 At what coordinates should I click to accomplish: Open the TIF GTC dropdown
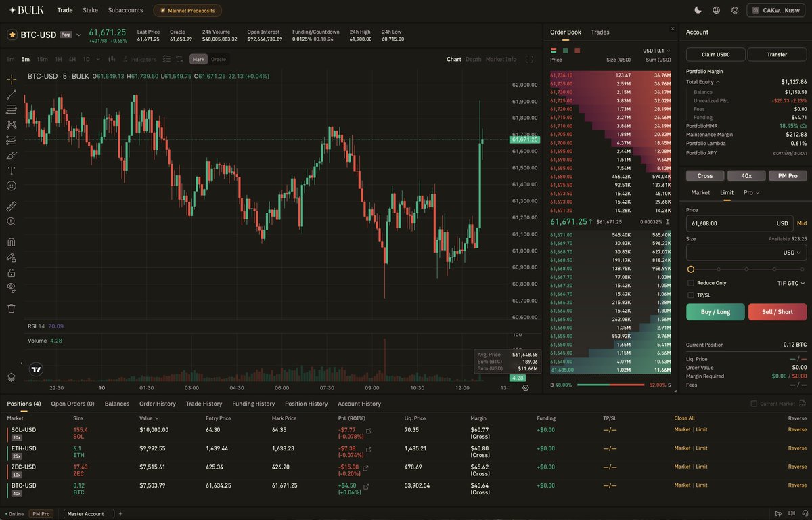click(791, 283)
